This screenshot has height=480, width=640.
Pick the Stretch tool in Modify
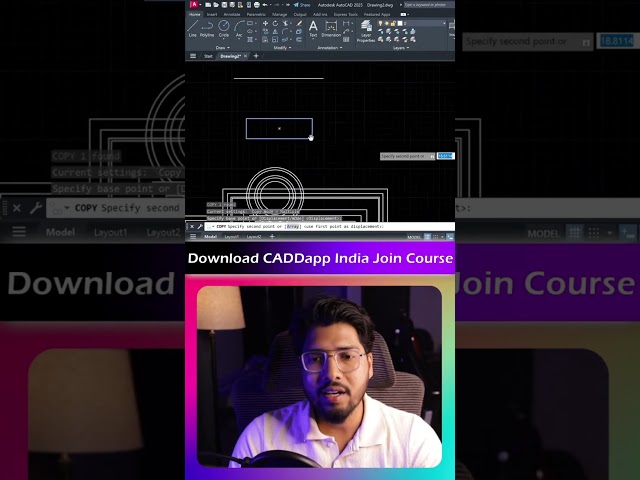click(265, 39)
